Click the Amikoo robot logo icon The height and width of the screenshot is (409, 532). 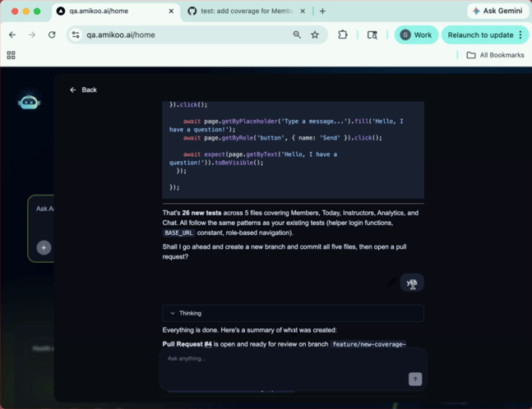pos(29,102)
